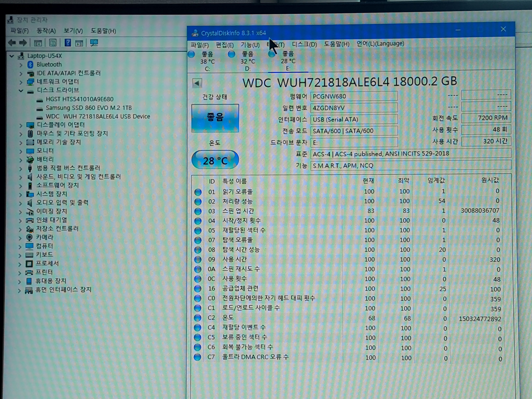
Task: Open the 언어(L)(Language) menu
Action: [x=380, y=44]
